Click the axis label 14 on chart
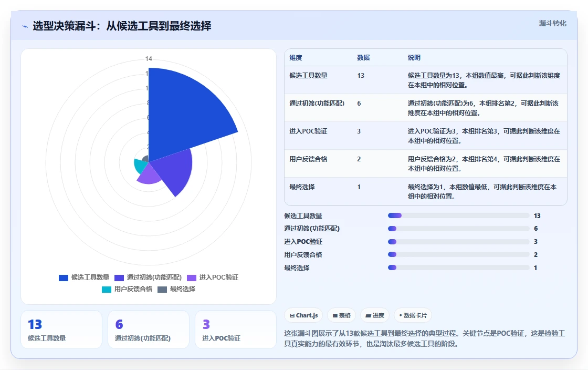Viewport: 588px width, 370px height. [149, 58]
